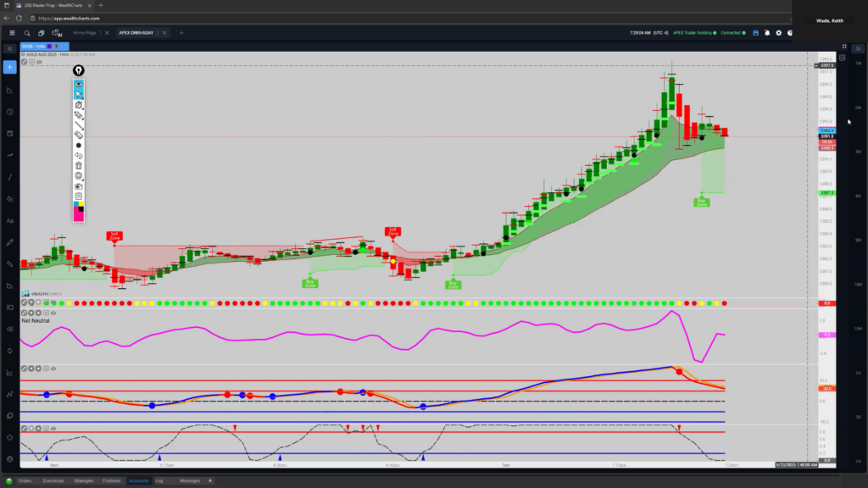The width and height of the screenshot is (868, 488).
Task: Click the blue save disk icon
Action: [x=755, y=33]
